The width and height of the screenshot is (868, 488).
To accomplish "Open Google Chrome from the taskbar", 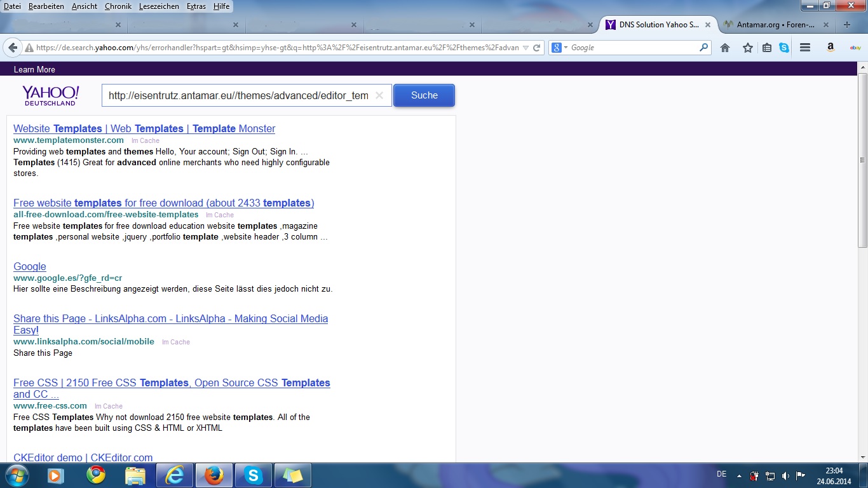I will point(96,475).
